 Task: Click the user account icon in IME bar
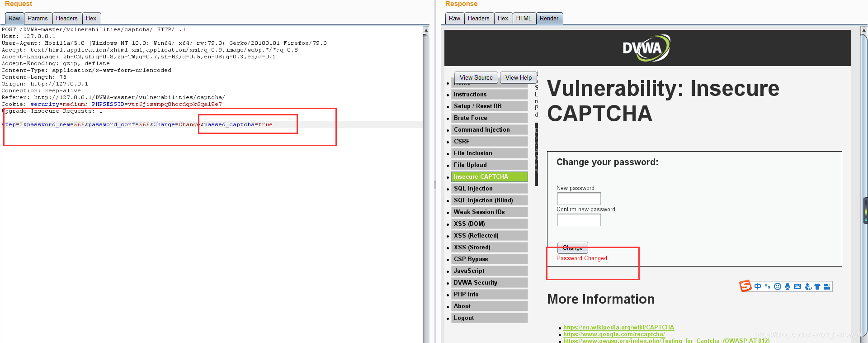point(808,286)
